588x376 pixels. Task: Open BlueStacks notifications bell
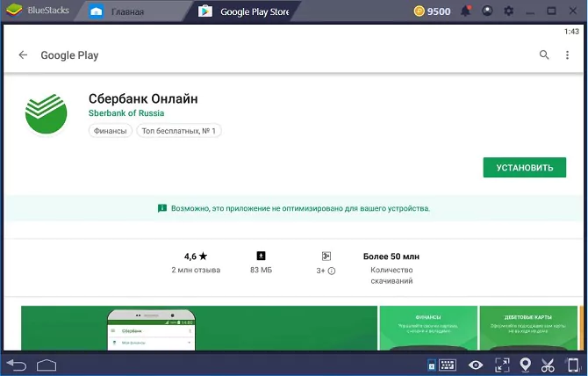[x=466, y=11]
